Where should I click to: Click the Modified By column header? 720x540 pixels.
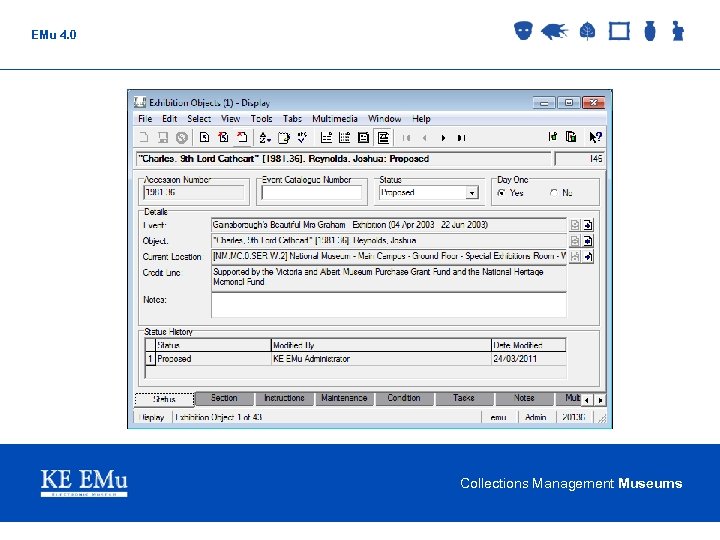click(381, 345)
